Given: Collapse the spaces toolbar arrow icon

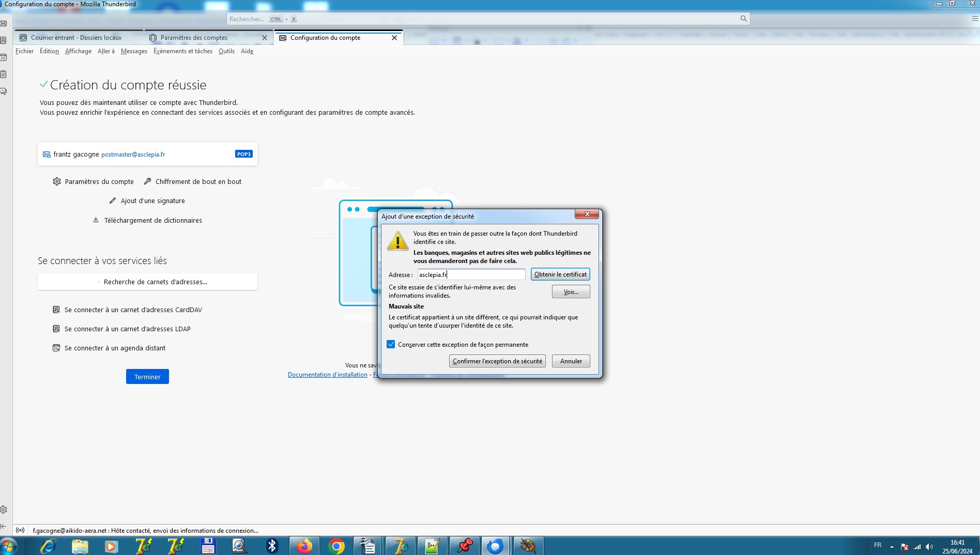Looking at the screenshot, I should (4, 526).
